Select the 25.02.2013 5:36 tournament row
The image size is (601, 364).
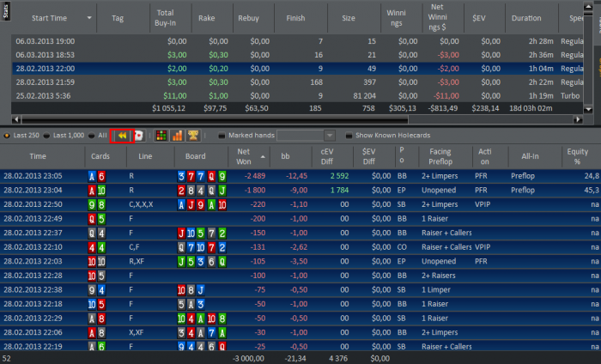coord(297,96)
